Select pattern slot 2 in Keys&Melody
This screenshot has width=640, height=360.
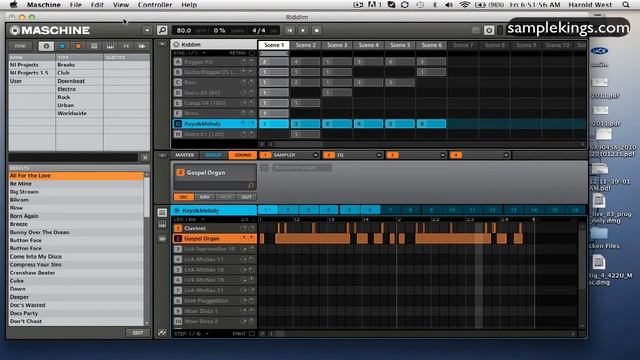[288, 210]
